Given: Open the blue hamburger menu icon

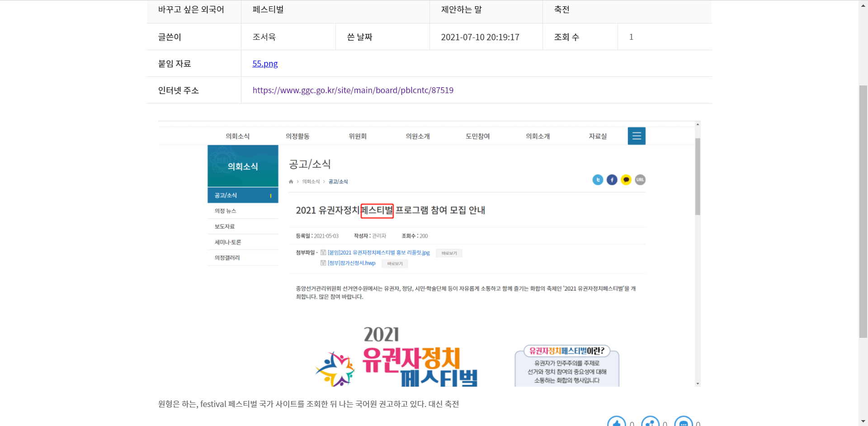Looking at the screenshot, I should 637,136.
